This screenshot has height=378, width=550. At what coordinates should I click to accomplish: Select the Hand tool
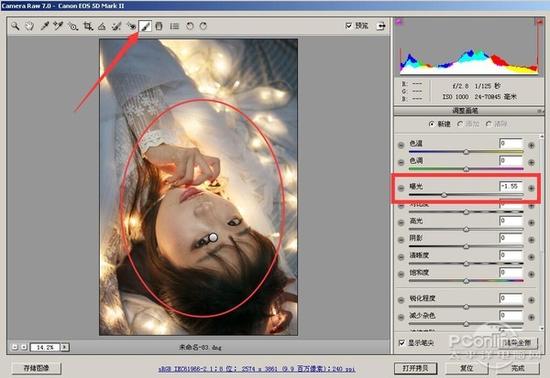29,26
